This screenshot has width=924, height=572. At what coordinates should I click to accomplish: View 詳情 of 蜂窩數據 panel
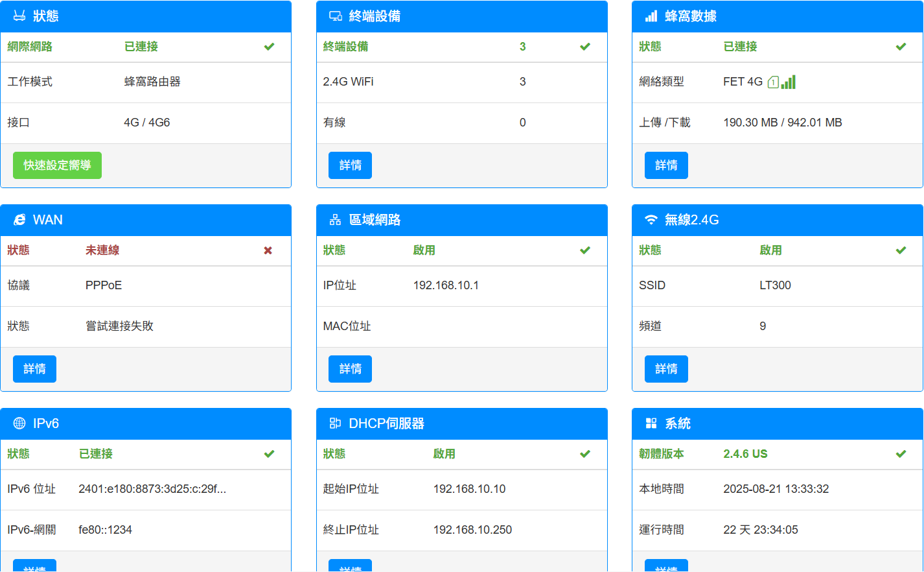[x=666, y=165]
